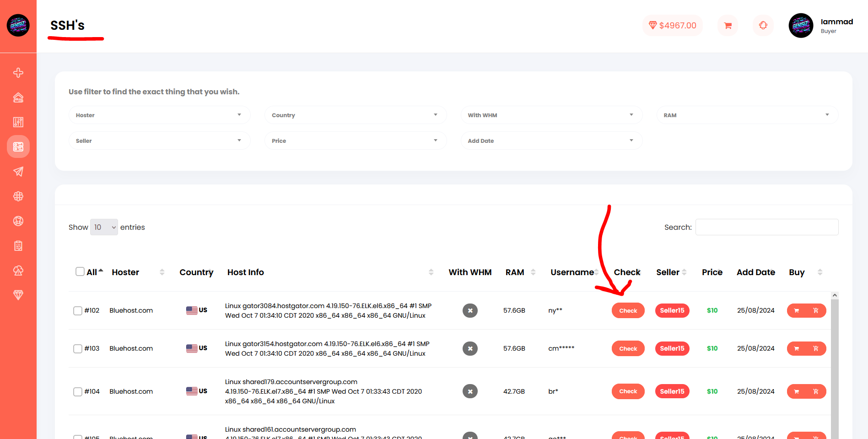
Task: Open the Iammad profile avatar
Action: coord(801,26)
